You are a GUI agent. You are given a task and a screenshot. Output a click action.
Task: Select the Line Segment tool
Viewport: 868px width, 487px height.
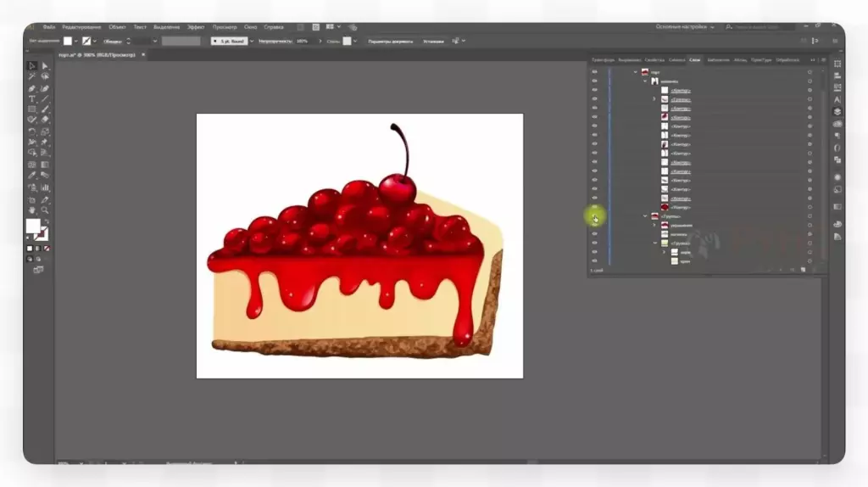(45, 98)
